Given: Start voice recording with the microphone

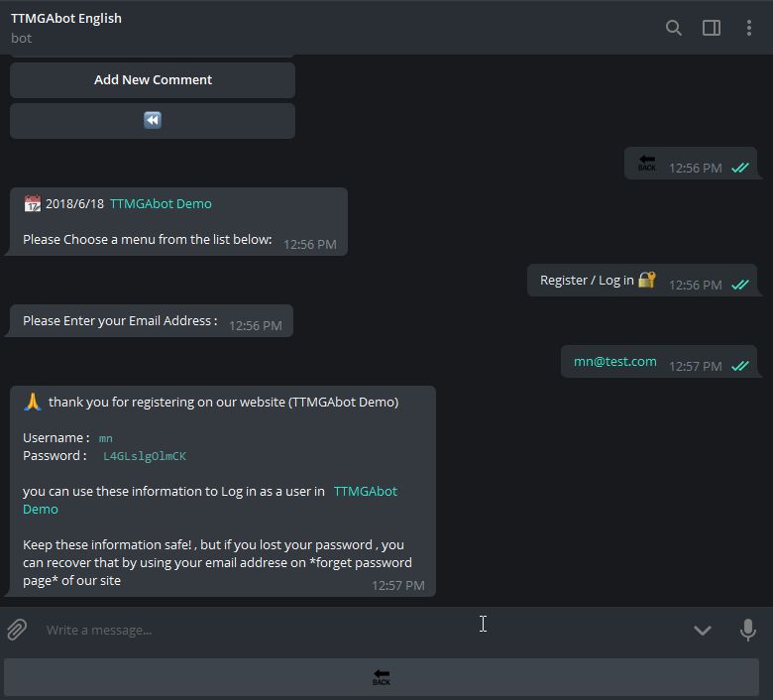Looking at the screenshot, I should coord(748,630).
